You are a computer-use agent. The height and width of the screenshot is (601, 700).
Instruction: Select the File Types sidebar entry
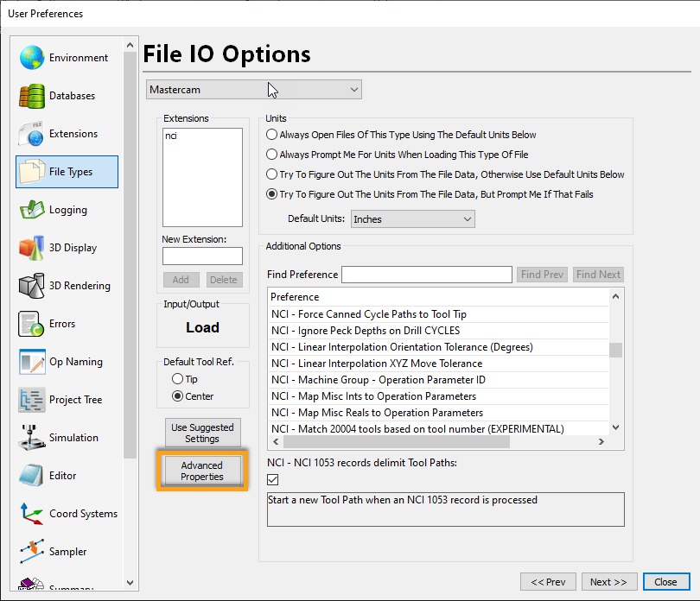click(x=67, y=172)
